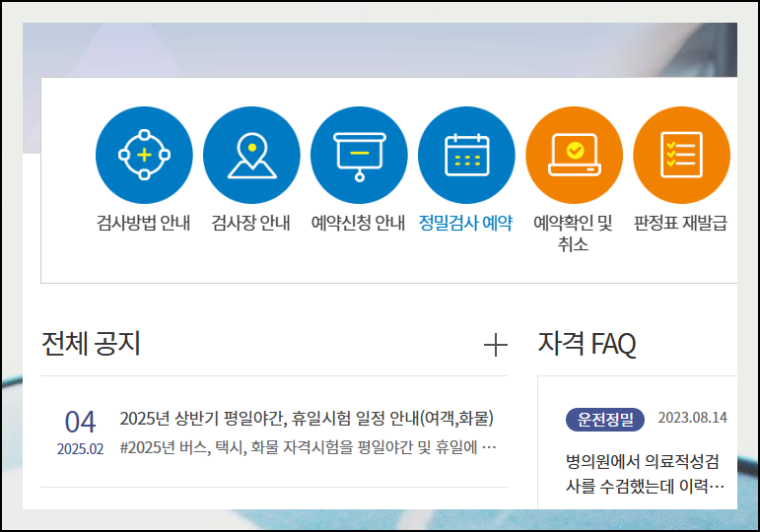Click the 2023.08.14 FAQ date
Viewport: 760px width, 532px height.
[x=693, y=418]
